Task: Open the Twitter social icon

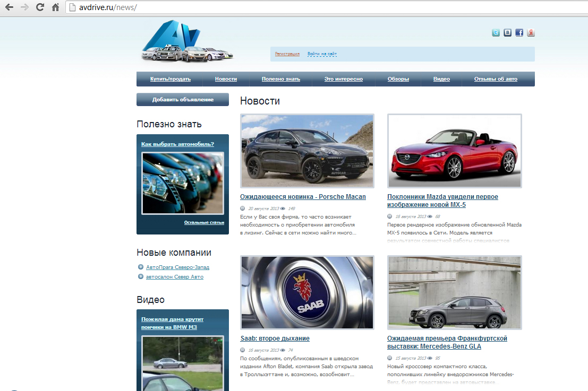Action: (496, 32)
